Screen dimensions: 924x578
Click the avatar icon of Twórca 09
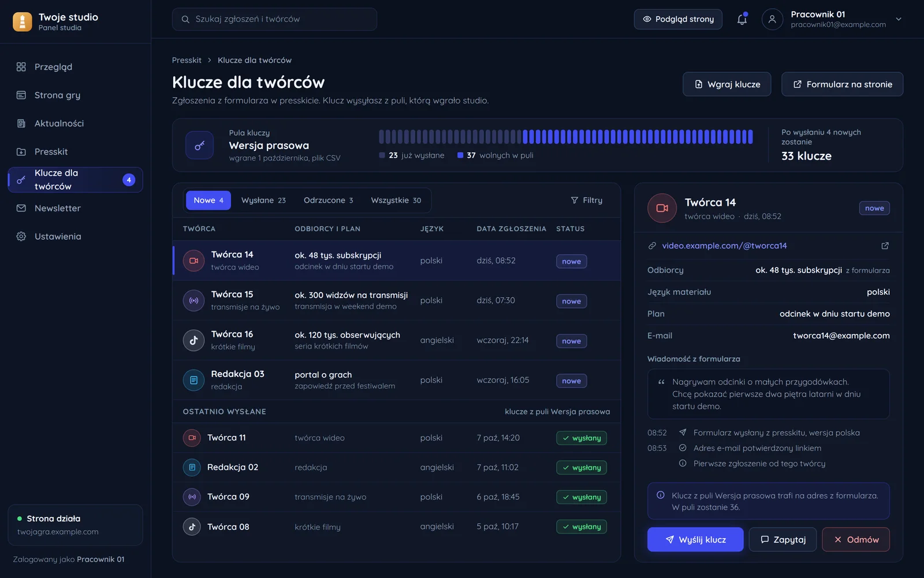(x=192, y=497)
